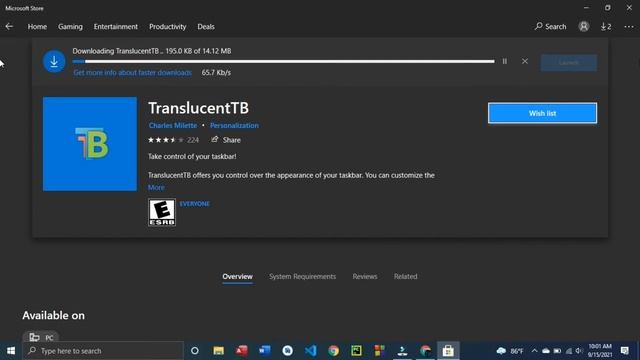
Task: Click the PC device chip
Action: tap(41, 337)
